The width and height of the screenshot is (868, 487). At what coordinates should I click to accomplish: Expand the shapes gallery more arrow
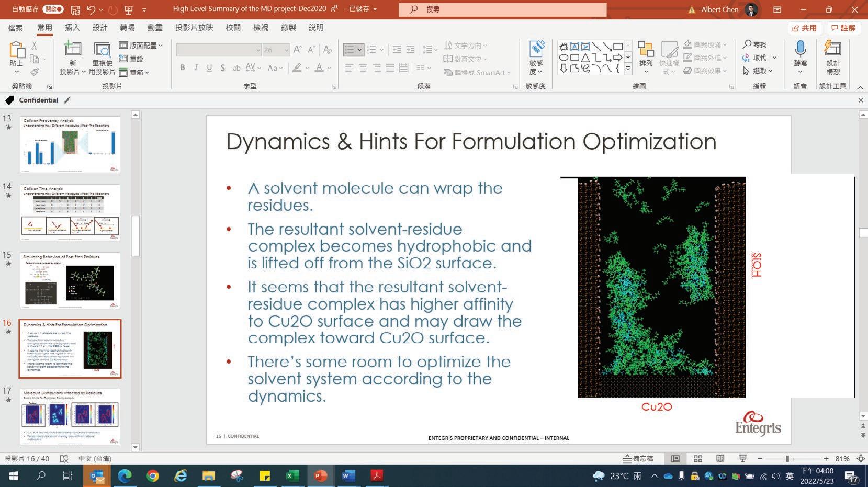(628, 69)
